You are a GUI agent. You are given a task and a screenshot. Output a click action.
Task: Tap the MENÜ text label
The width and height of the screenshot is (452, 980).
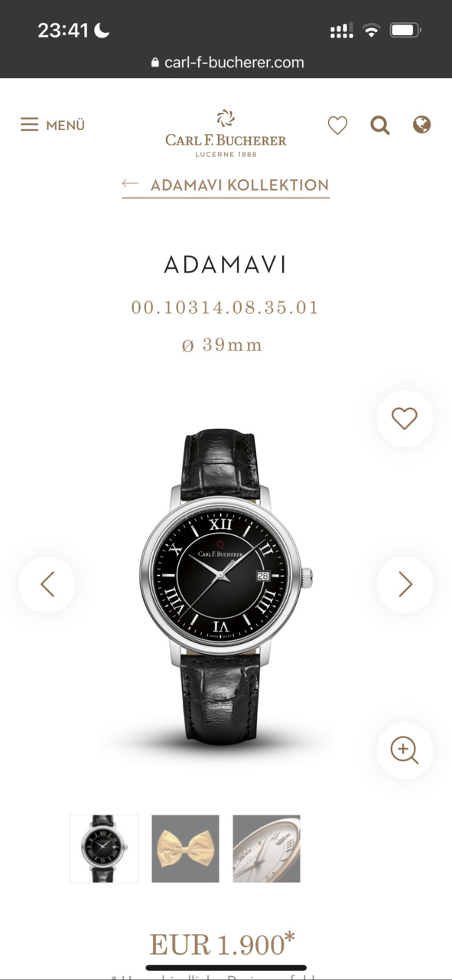[x=65, y=126]
